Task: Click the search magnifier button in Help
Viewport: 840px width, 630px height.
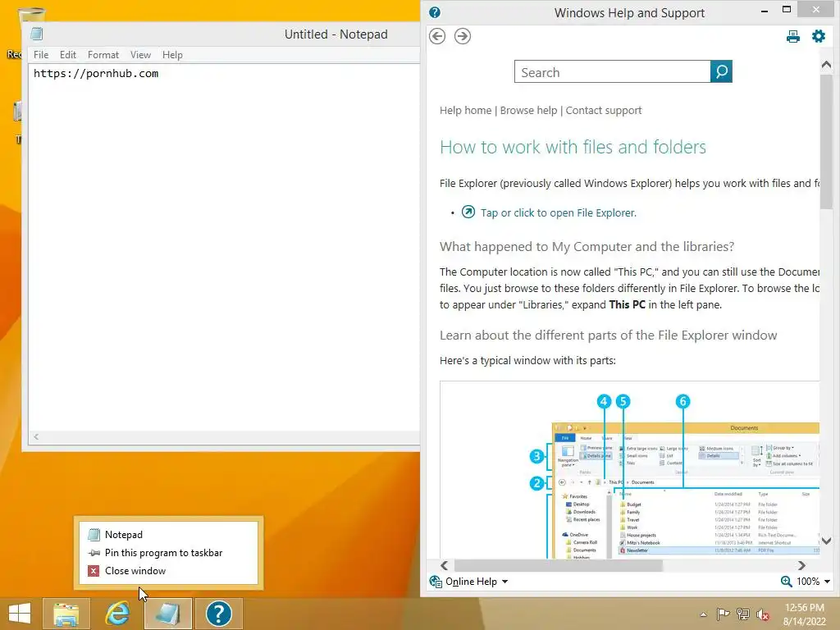Action: pos(721,71)
